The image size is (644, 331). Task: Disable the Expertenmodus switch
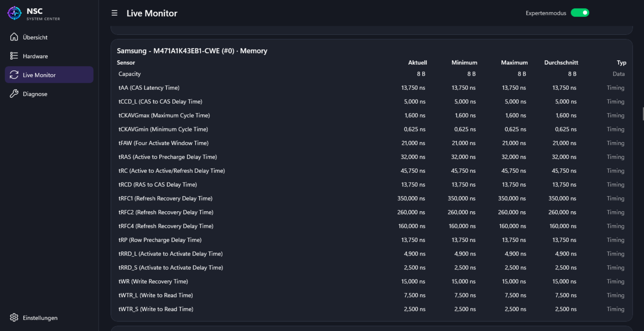pyautogui.click(x=580, y=13)
